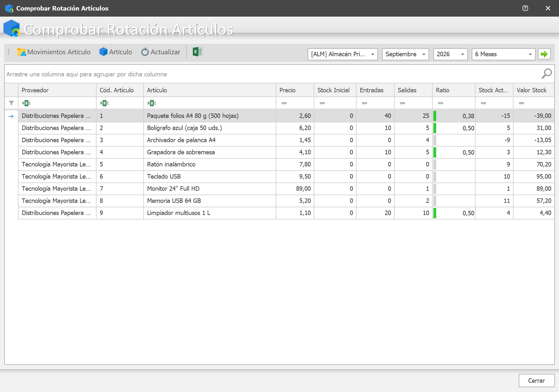This screenshot has width=559, height=392.
Task: Close the Comprobar Rotación Artículos window
Action: pyautogui.click(x=548, y=8)
